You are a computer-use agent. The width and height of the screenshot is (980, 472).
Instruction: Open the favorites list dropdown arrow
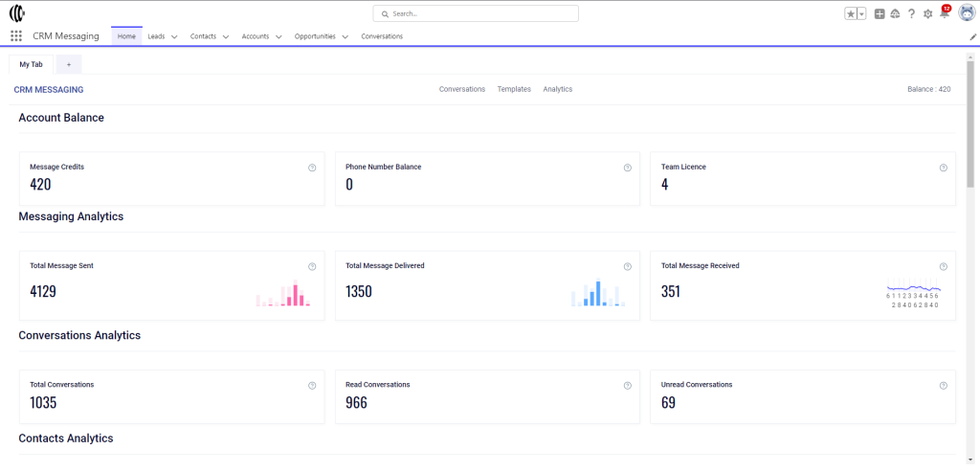(862, 13)
